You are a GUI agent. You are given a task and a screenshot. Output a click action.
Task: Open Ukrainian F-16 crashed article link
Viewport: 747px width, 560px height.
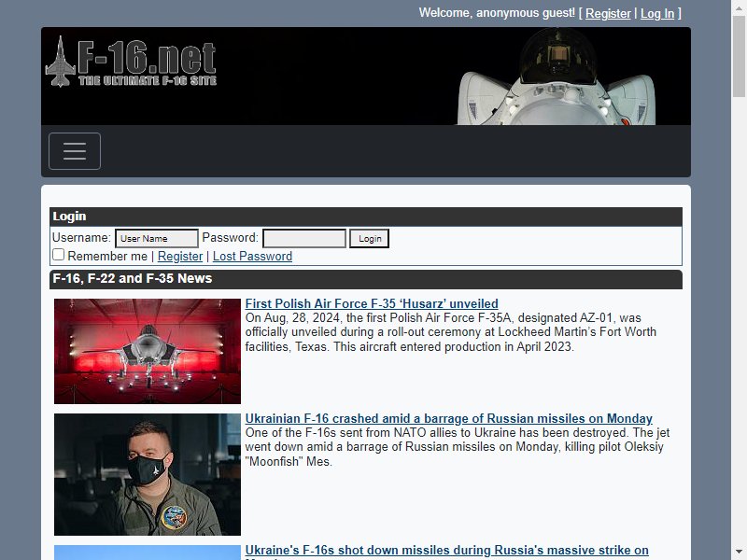[x=449, y=418]
